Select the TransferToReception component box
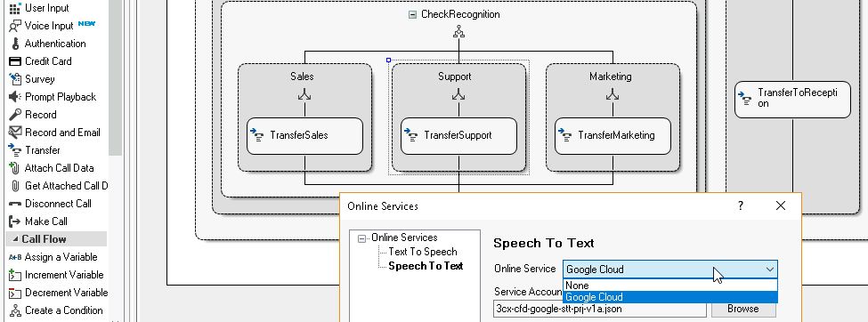 pos(792,99)
